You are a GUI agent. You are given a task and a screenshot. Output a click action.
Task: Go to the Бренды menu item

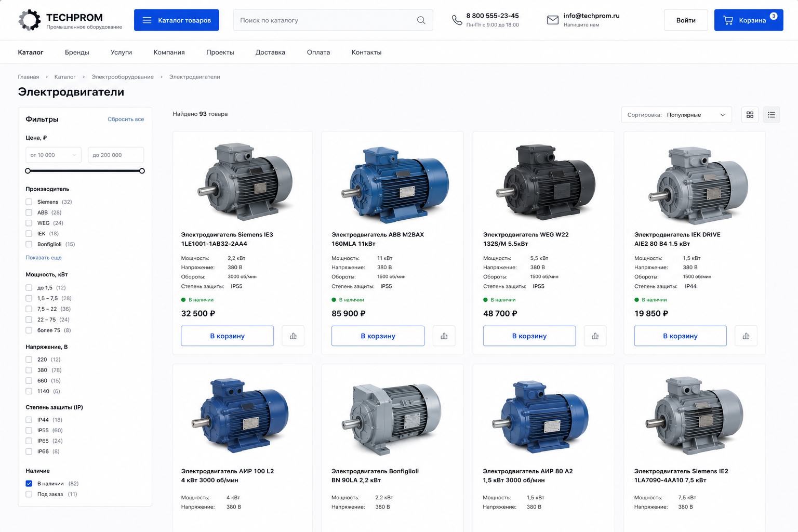tap(77, 52)
